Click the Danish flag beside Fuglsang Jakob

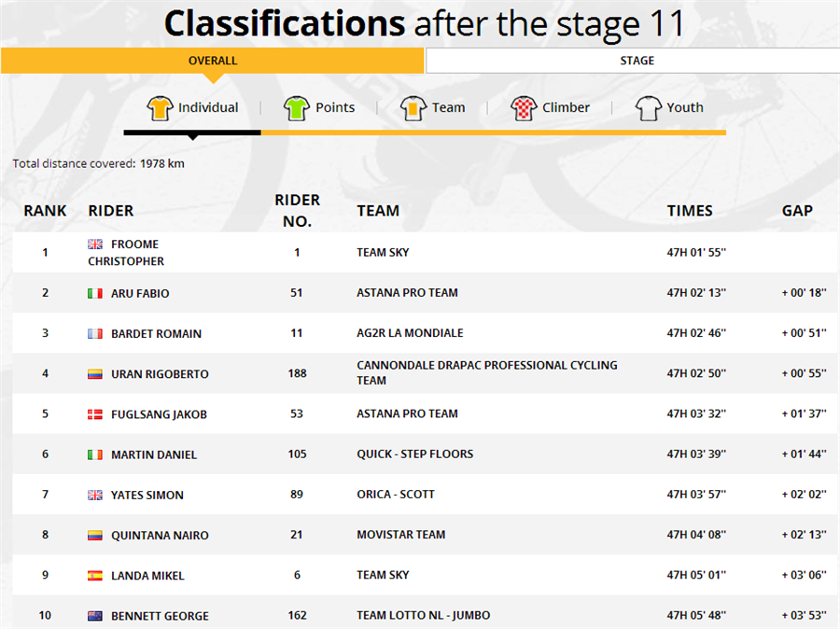[x=95, y=414]
